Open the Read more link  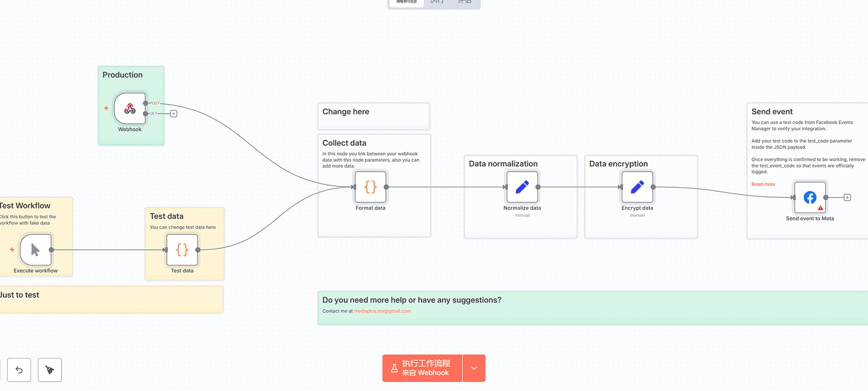pos(763,185)
